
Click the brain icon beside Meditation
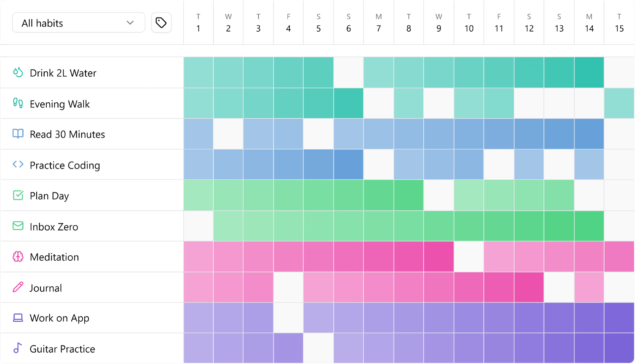(x=18, y=257)
